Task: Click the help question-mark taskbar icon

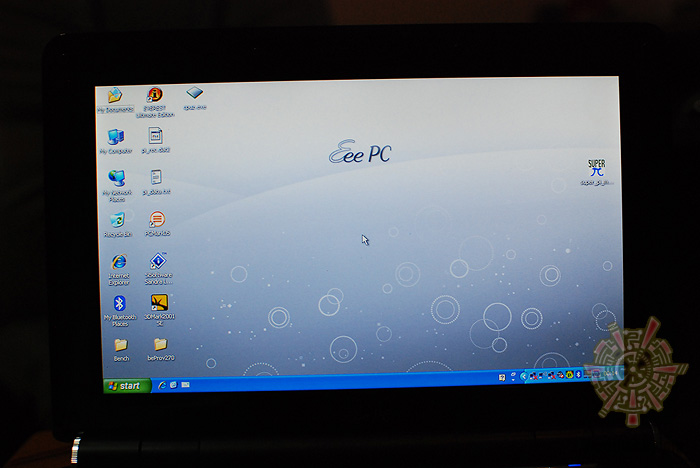Action: point(502,377)
